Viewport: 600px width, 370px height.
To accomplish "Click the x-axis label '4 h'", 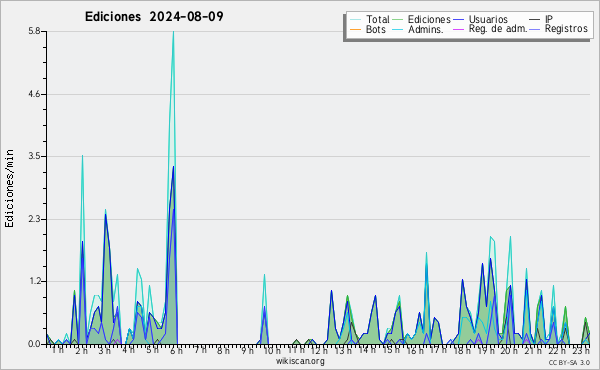I will 129,350.
